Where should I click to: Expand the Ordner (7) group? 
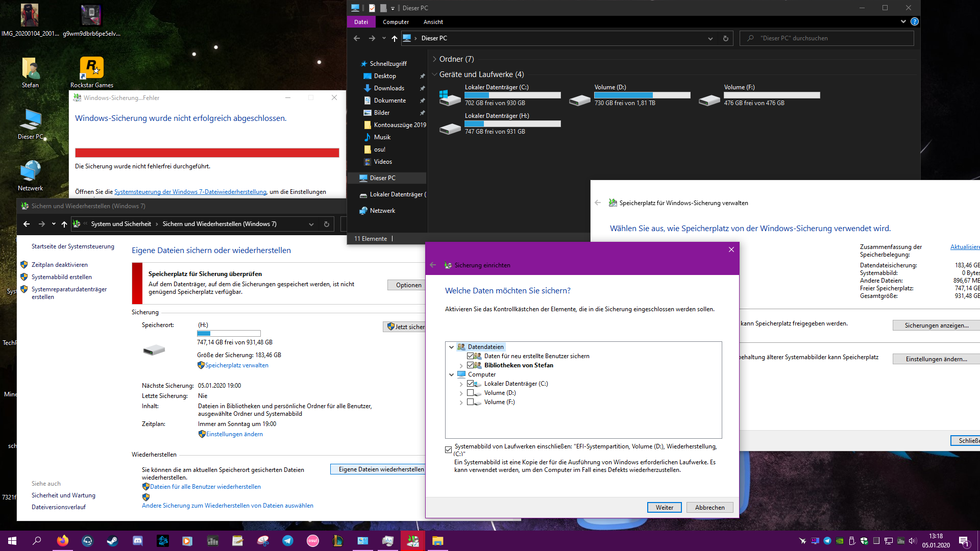click(434, 59)
